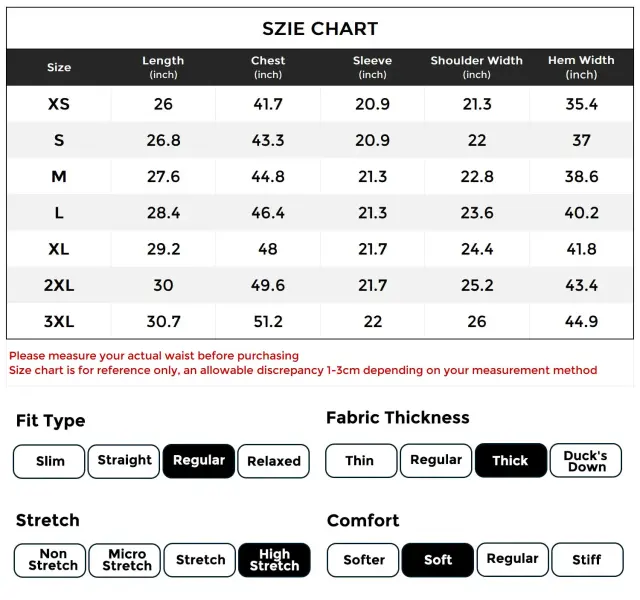Viewport: 640px width, 600px height.
Task: Click the XS size row label
Action: [59, 104]
